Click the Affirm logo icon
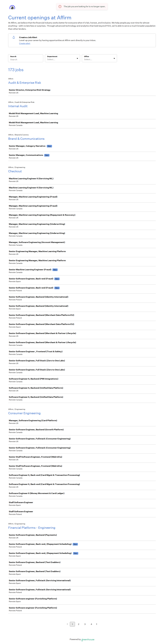The width and height of the screenshot is (164, 644). 12,7
